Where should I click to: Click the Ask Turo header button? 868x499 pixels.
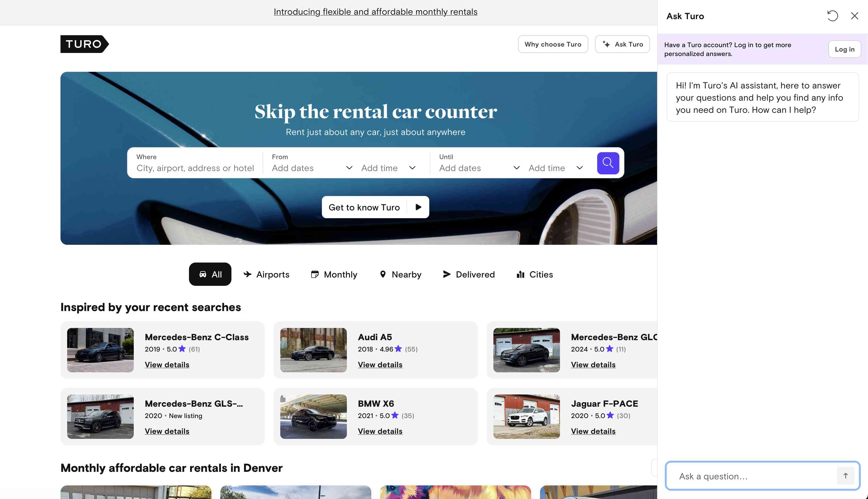point(622,44)
